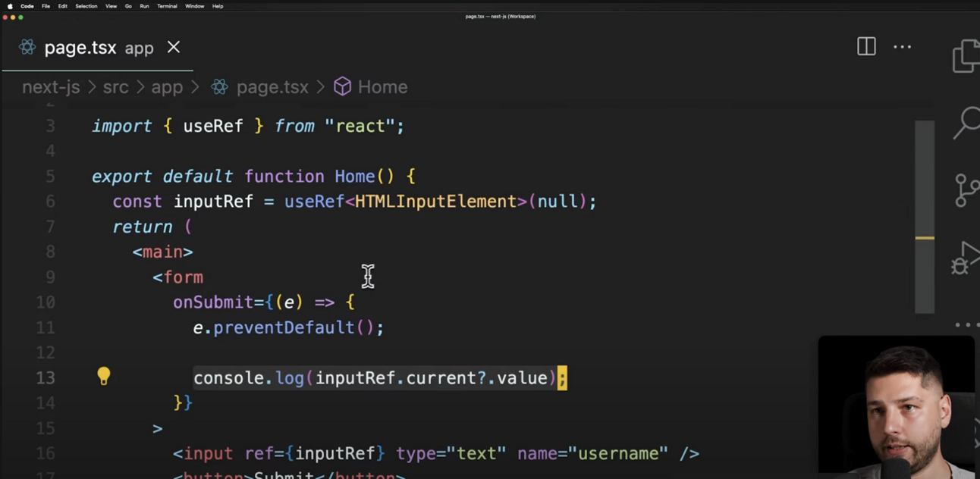980x479 pixels.
Task: Open the editor more actions ellipsis icon
Action: click(902, 47)
